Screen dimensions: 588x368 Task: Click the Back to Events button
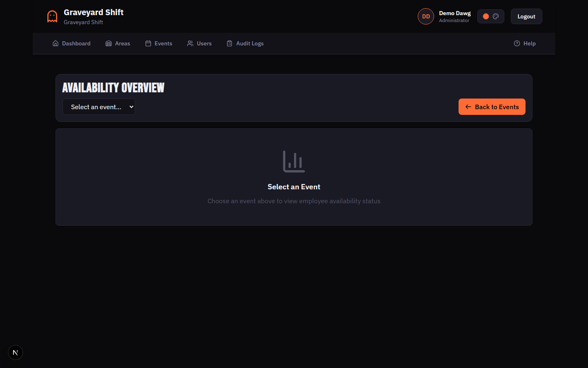492,107
